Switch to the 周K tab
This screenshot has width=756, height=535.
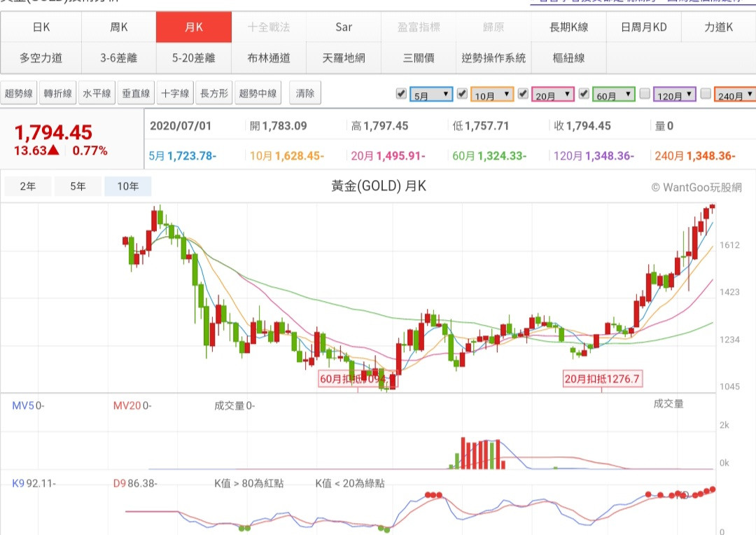[x=119, y=27]
